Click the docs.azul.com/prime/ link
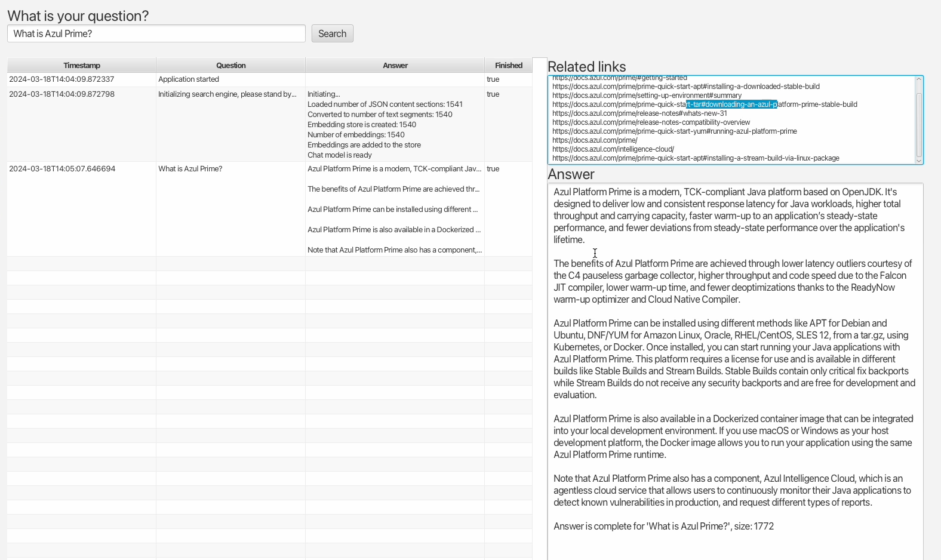The image size is (941, 560). [595, 140]
